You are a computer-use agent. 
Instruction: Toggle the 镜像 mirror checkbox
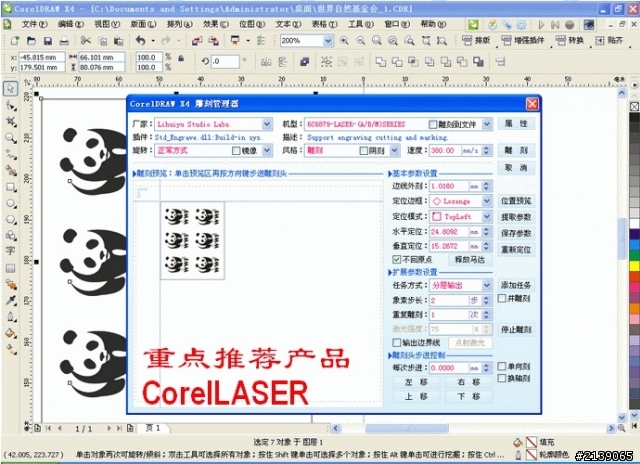236,151
